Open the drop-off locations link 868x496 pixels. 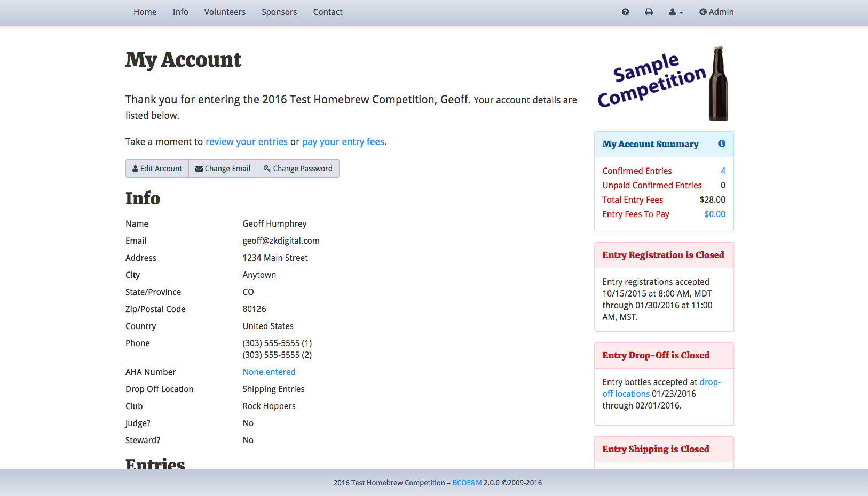pyautogui.click(x=626, y=394)
